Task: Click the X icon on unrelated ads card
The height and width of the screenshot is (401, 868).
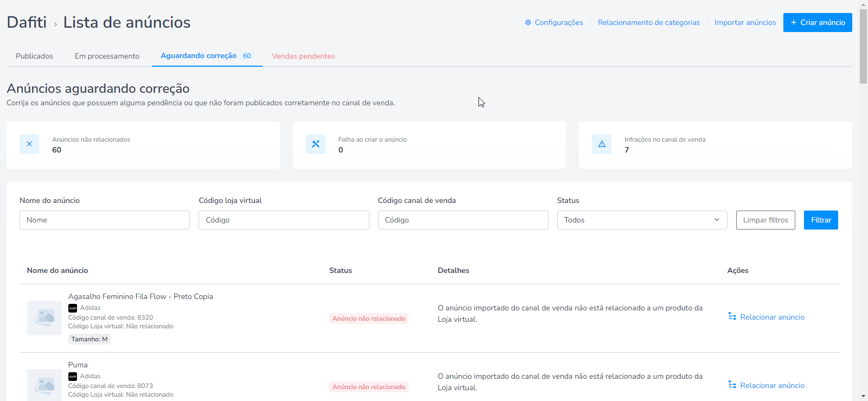Action: [x=29, y=144]
